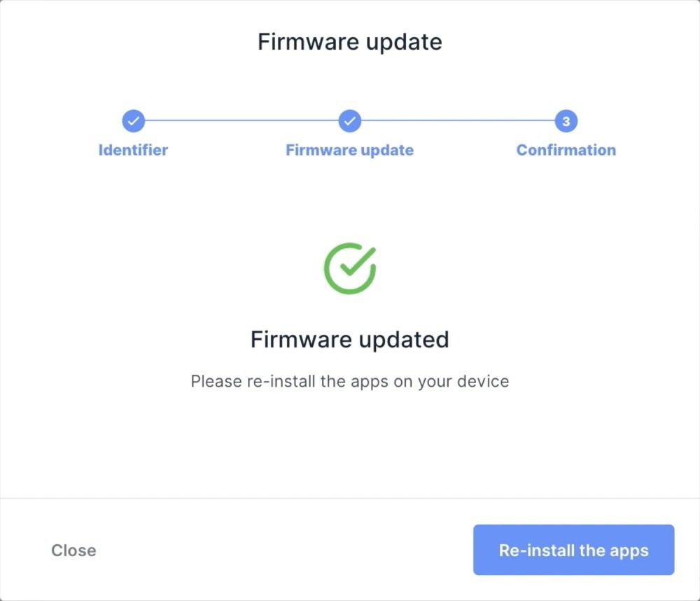Select the Firmware update step label
700x601 pixels.
pos(349,150)
